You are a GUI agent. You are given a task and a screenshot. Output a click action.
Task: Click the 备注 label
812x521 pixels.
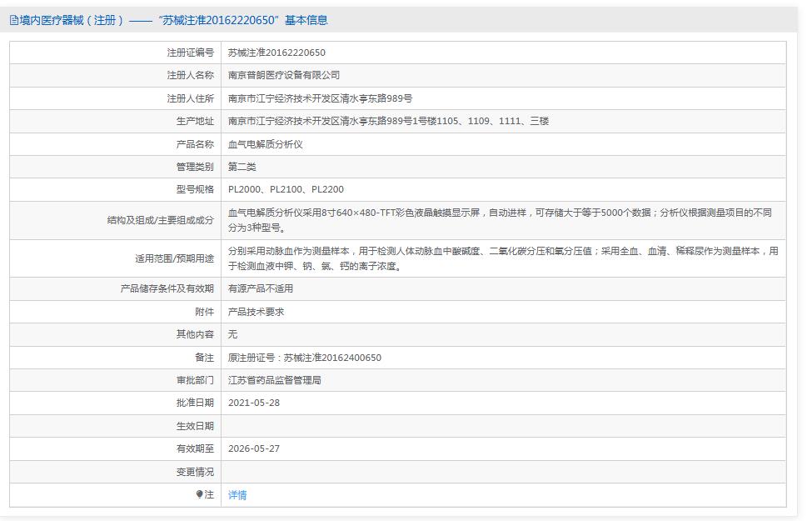click(x=204, y=357)
